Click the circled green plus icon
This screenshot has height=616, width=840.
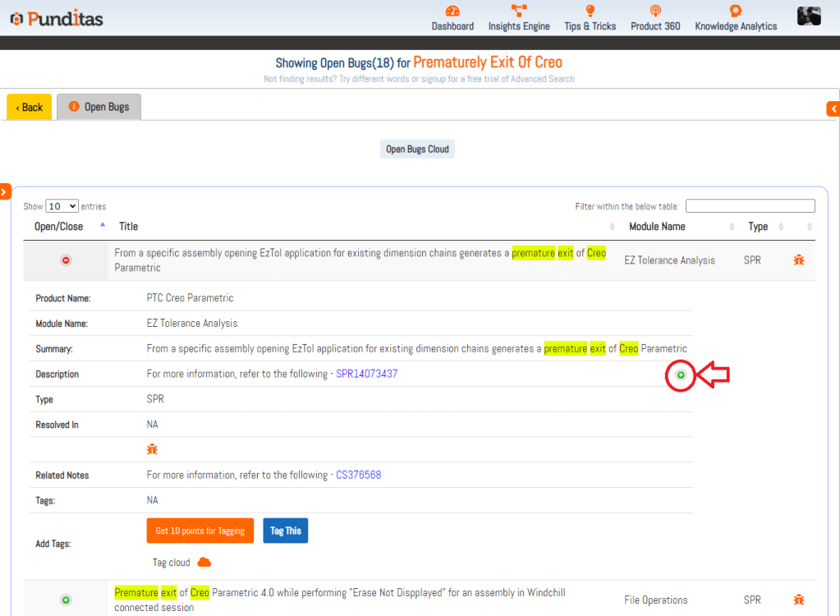681,375
